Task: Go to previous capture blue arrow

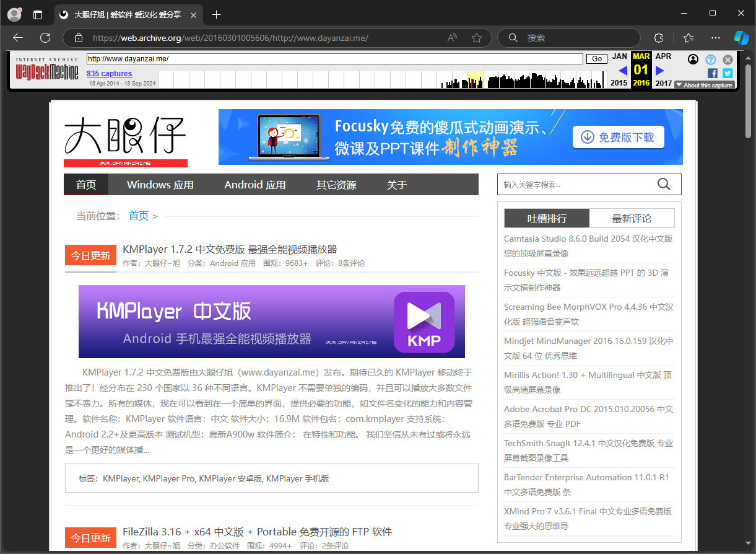Action: pos(623,70)
